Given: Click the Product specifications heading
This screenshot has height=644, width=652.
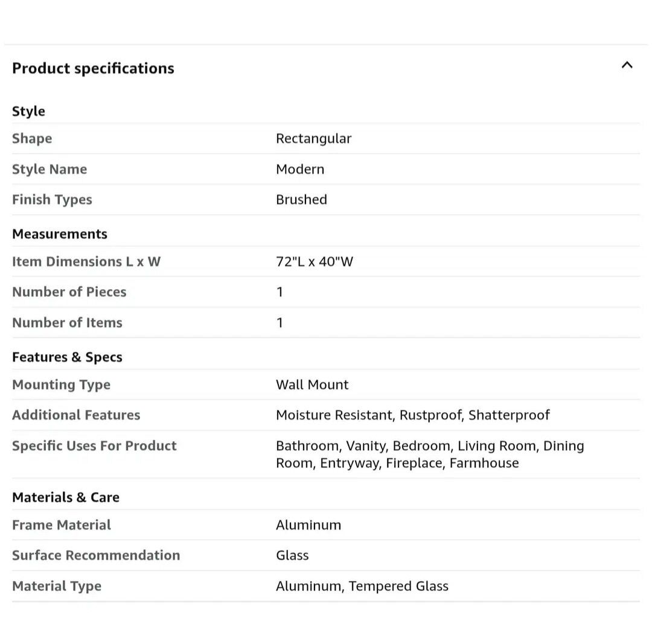Looking at the screenshot, I should (x=93, y=68).
